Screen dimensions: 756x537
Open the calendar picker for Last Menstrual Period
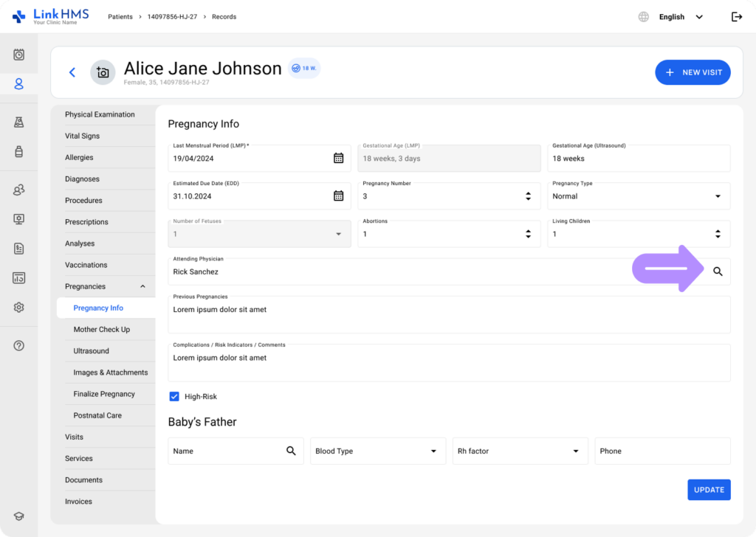[338, 158]
